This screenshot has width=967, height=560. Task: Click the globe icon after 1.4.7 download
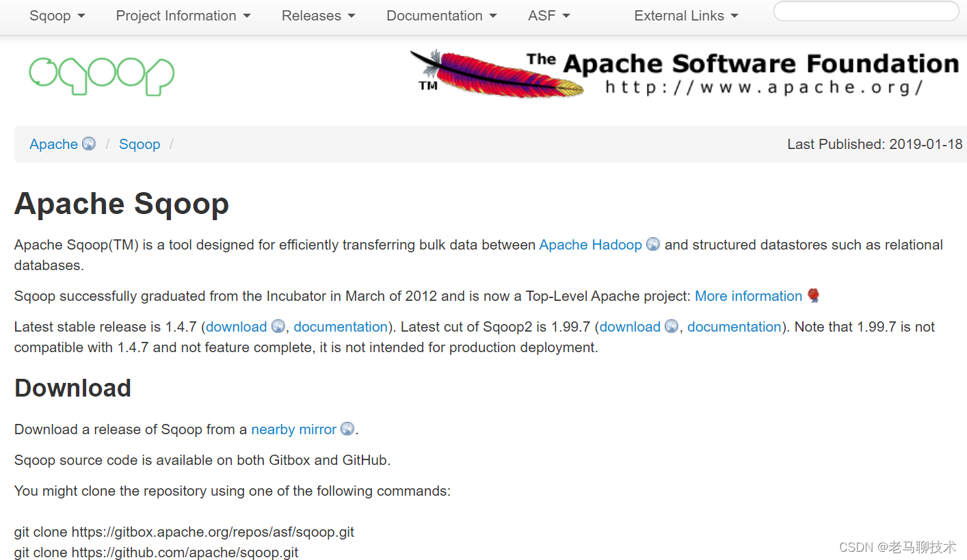[278, 326]
